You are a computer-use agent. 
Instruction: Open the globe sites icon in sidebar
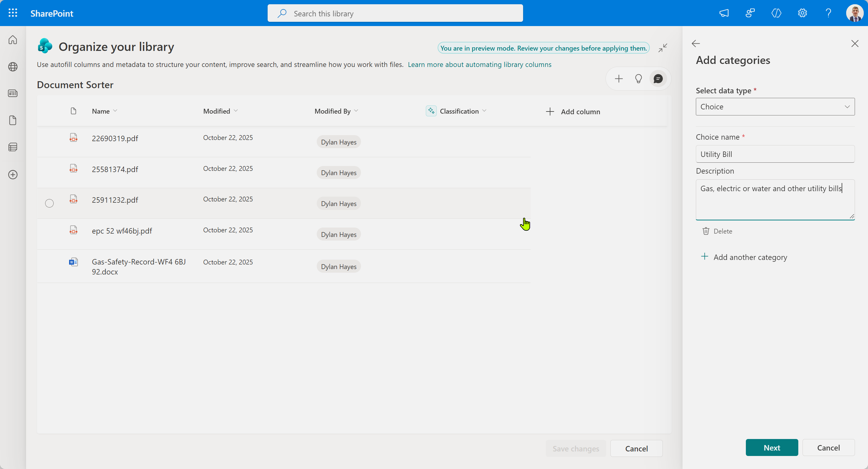[13, 67]
